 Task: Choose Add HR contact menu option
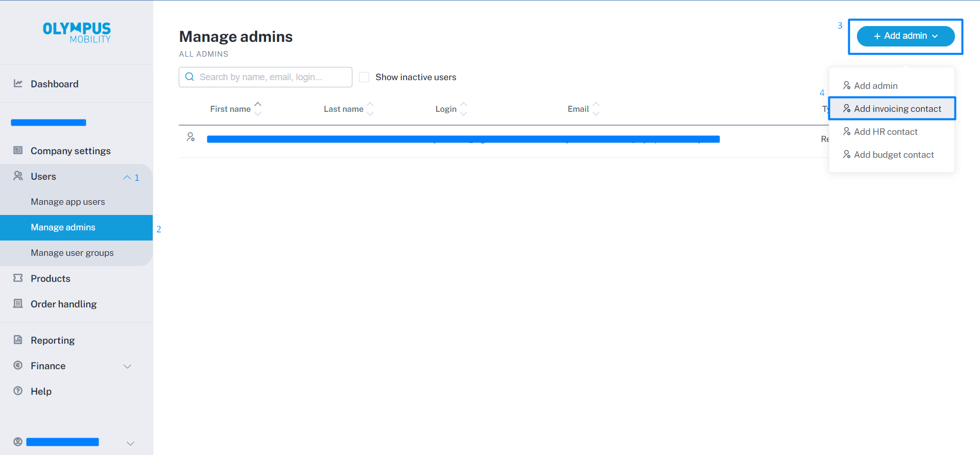point(892,132)
